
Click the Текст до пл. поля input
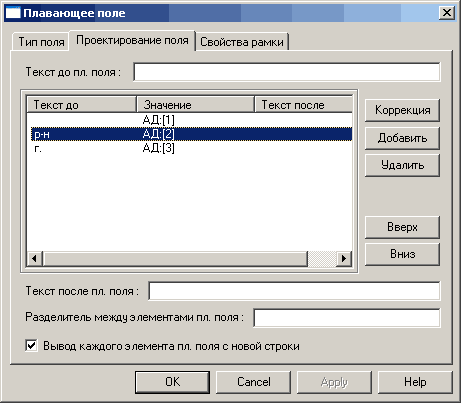(x=287, y=72)
